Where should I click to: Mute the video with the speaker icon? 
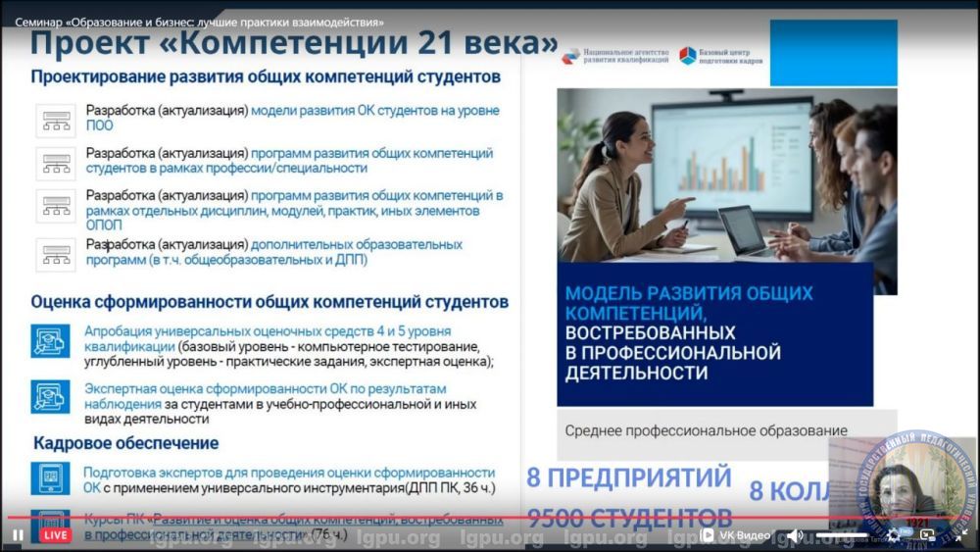click(795, 535)
